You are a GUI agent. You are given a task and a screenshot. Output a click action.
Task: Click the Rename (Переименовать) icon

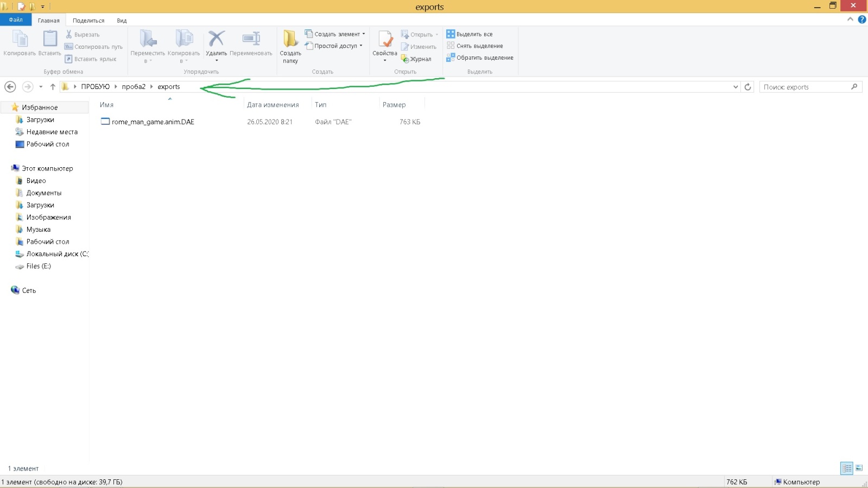point(251,40)
